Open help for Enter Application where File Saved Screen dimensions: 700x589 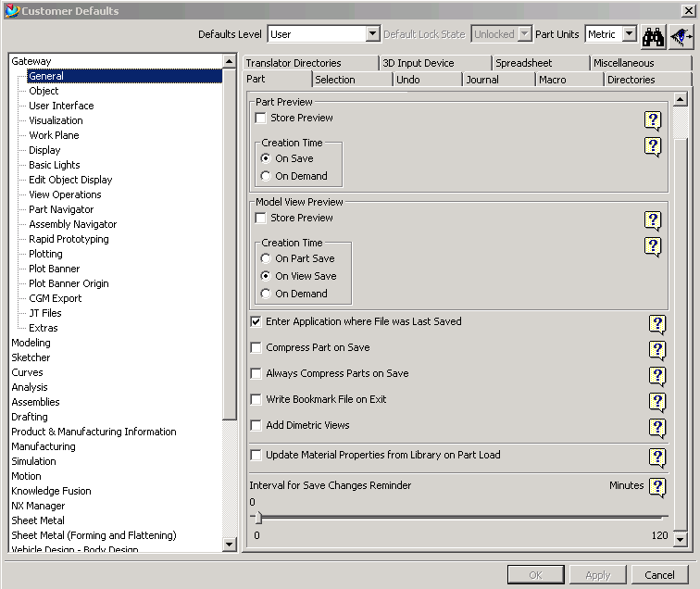pos(657,324)
